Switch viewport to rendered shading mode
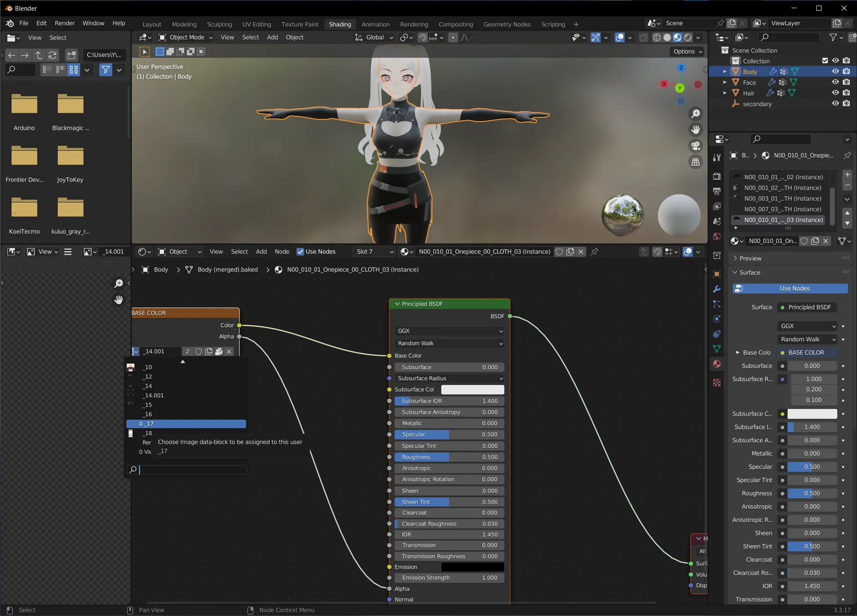This screenshot has width=857, height=616. (688, 38)
